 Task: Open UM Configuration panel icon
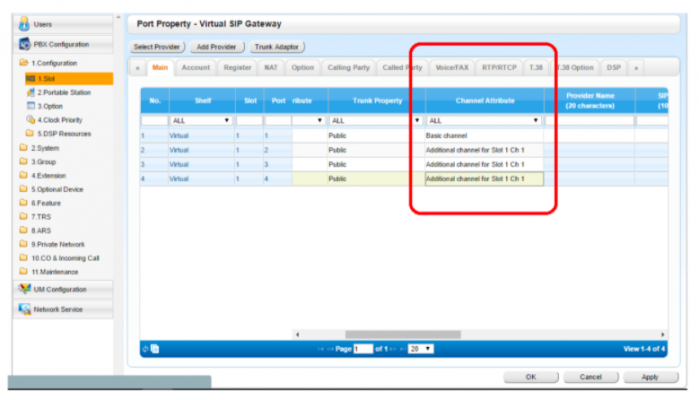point(25,288)
